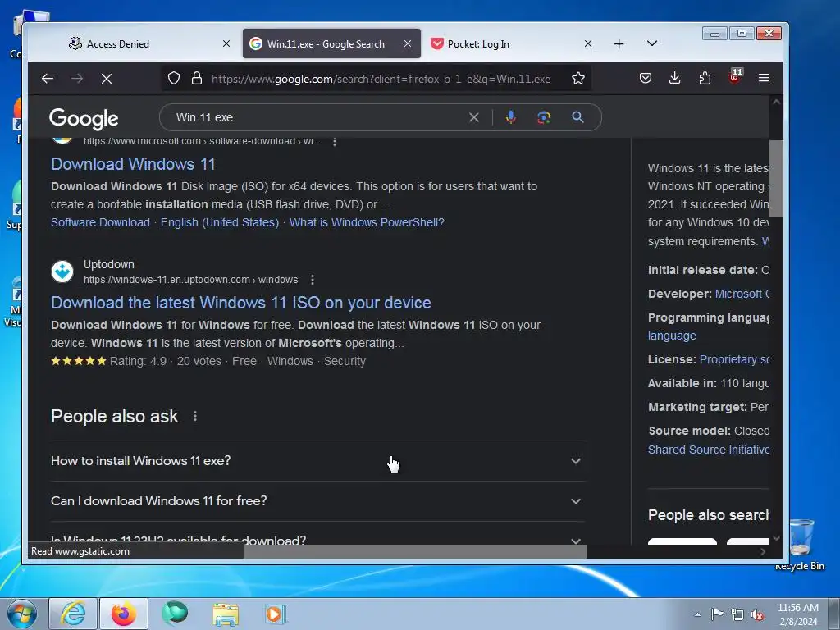Open the taskbar clock showing 11:56 AM
This screenshot has width=840, height=630.
coord(797,614)
